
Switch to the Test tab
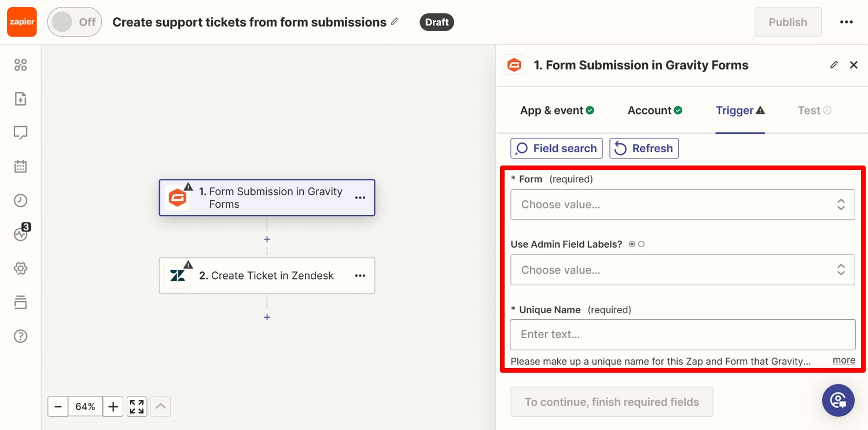coord(814,111)
